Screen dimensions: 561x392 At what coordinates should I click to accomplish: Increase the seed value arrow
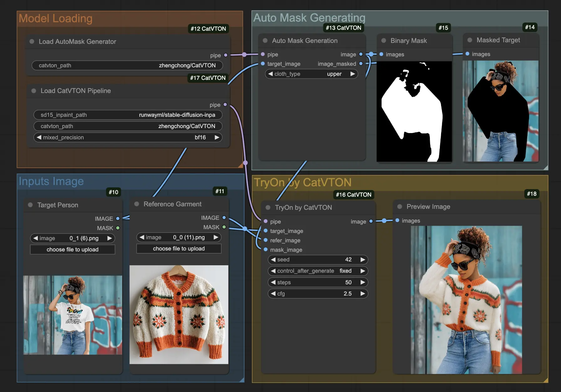pos(363,260)
